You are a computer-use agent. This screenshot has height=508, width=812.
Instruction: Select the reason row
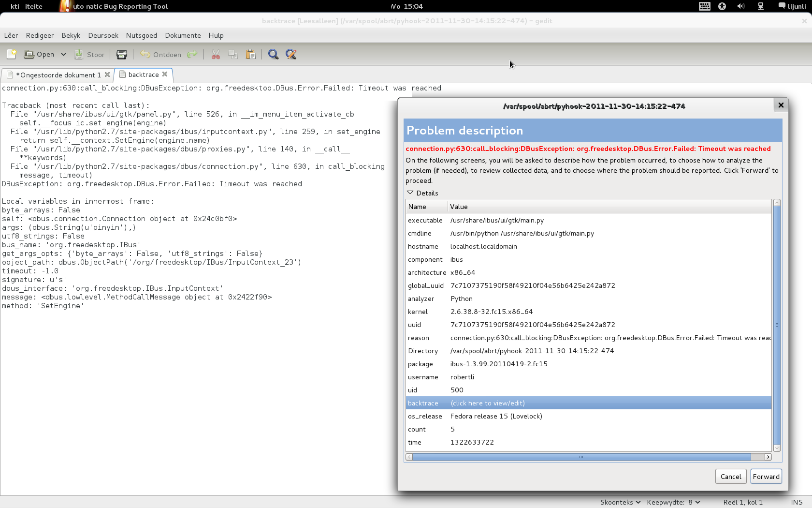[588, 338]
